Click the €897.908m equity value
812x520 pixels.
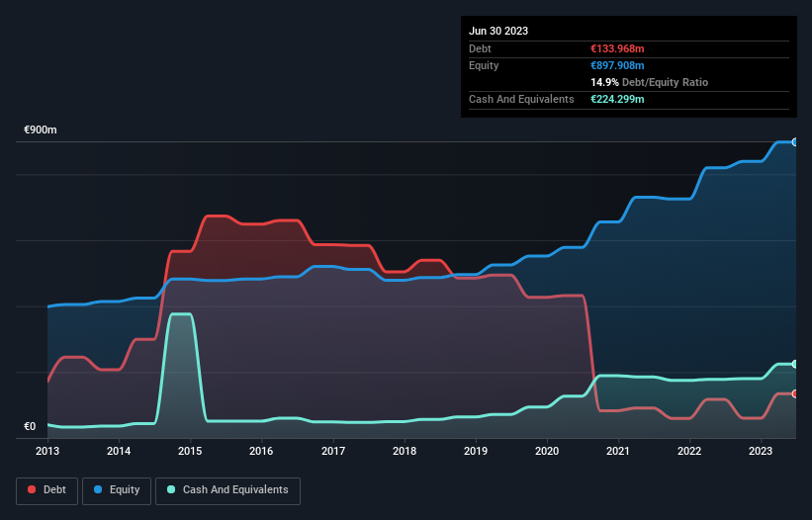[617, 65]
